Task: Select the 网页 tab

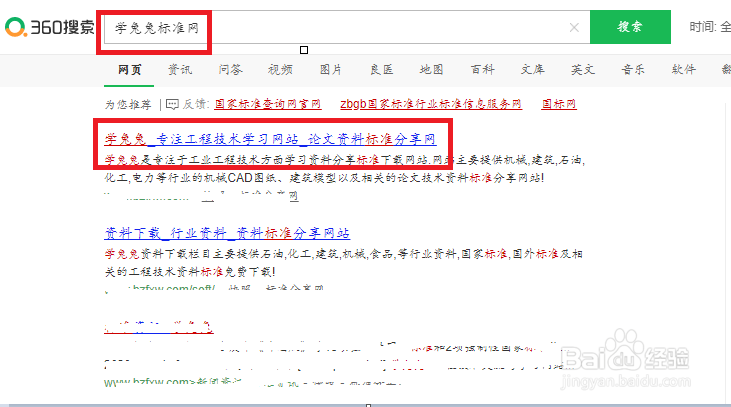Action: coord(129,70)
